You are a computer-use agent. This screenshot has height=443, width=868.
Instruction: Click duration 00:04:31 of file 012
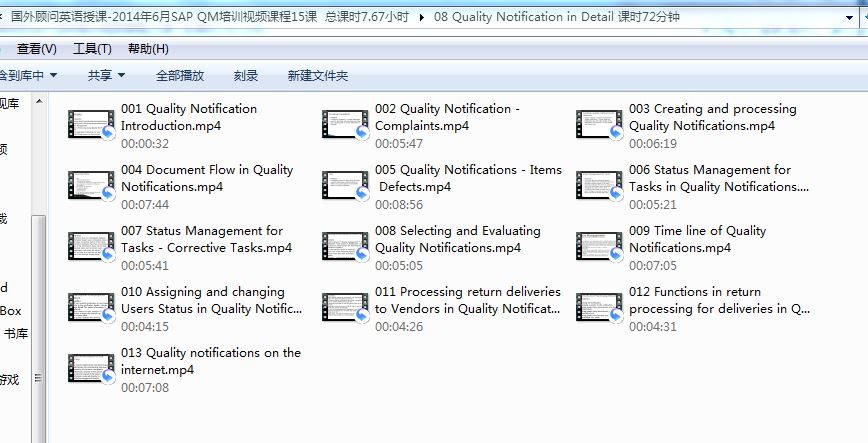[653, 326]
